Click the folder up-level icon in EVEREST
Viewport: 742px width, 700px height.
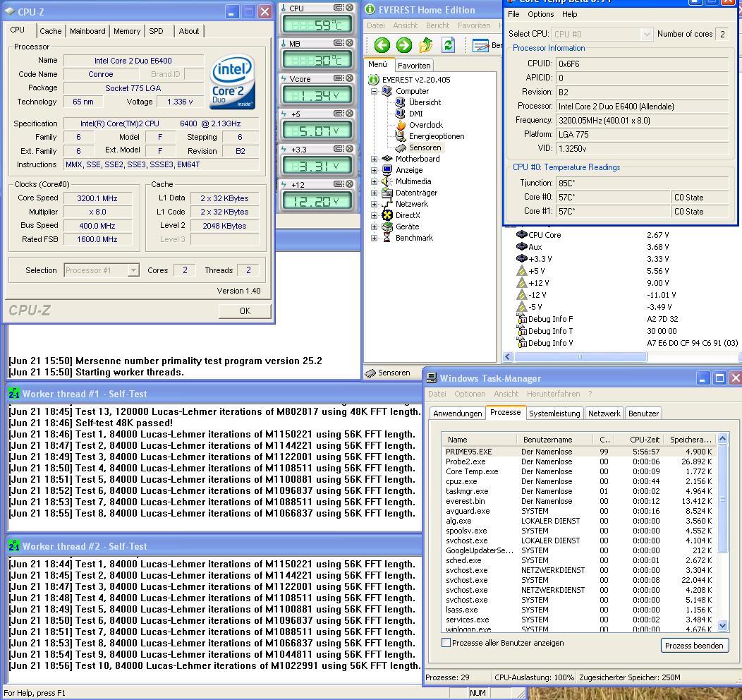(x=426, y=46)
